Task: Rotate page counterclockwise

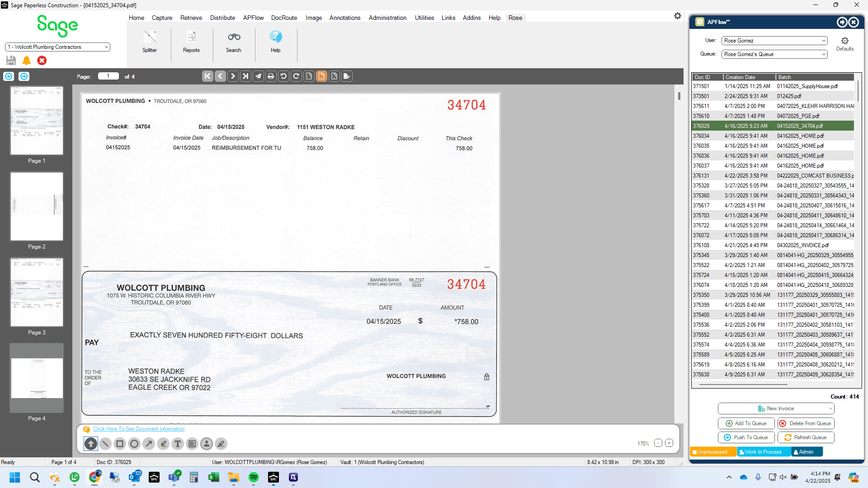Action: [283, 76]
